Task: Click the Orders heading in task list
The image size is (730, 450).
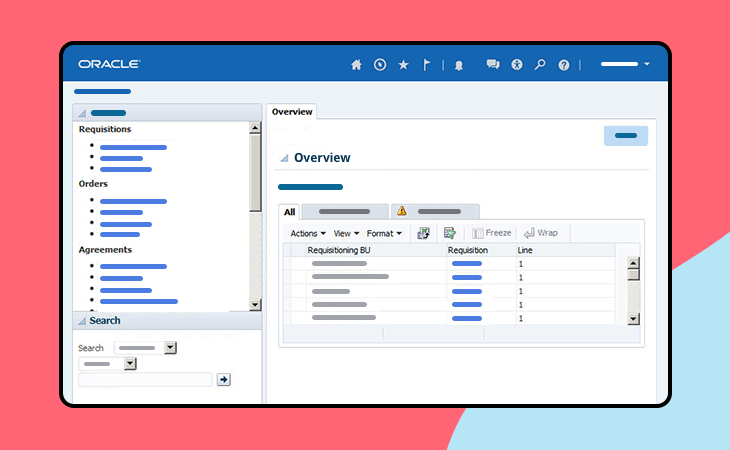Action: 93,184
